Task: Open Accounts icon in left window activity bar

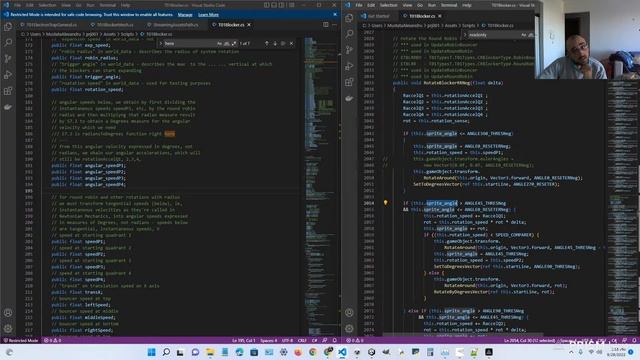Action: 8,313
